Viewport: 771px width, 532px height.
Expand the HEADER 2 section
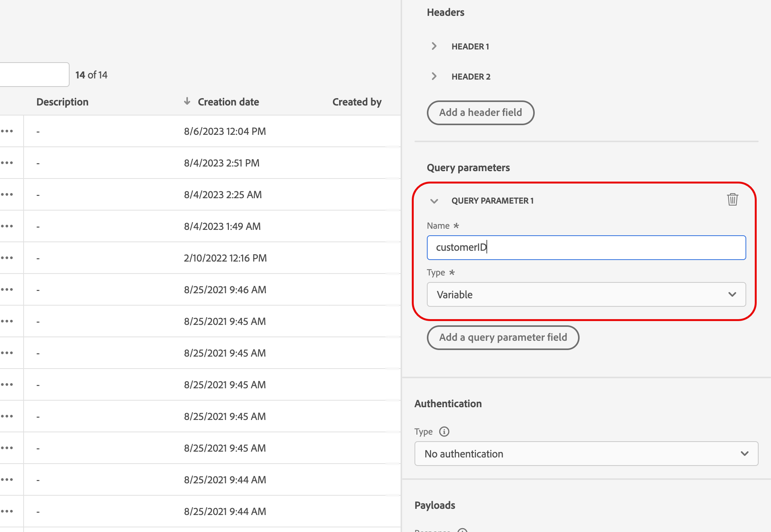tap(434, 76)
